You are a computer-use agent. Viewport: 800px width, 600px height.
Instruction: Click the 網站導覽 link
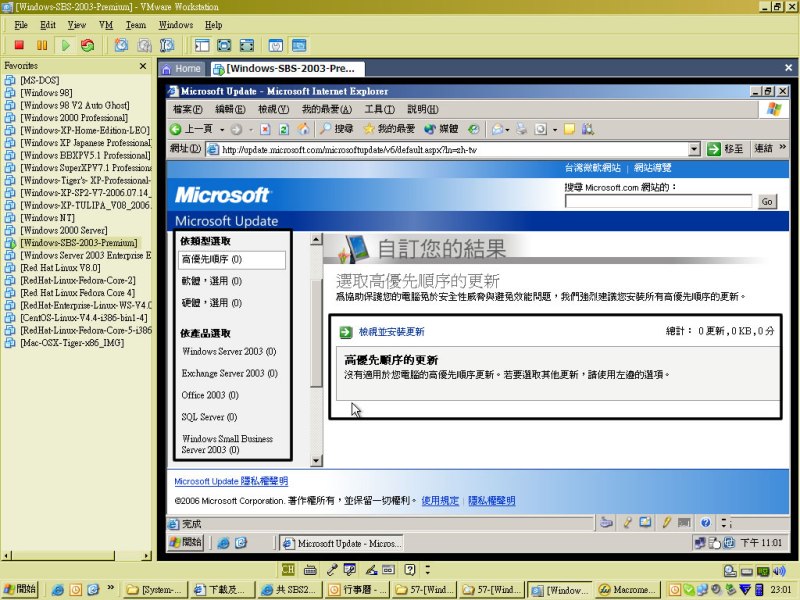(653, 167)
